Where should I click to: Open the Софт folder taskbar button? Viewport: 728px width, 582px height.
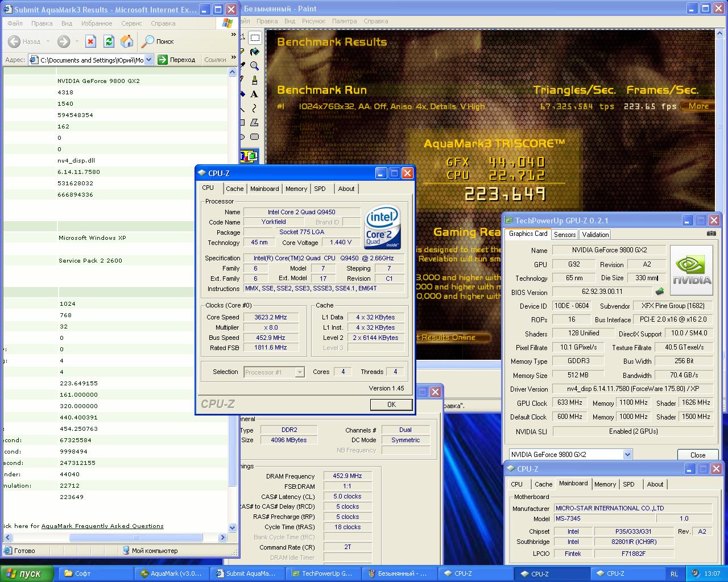(x=97, y=573)
